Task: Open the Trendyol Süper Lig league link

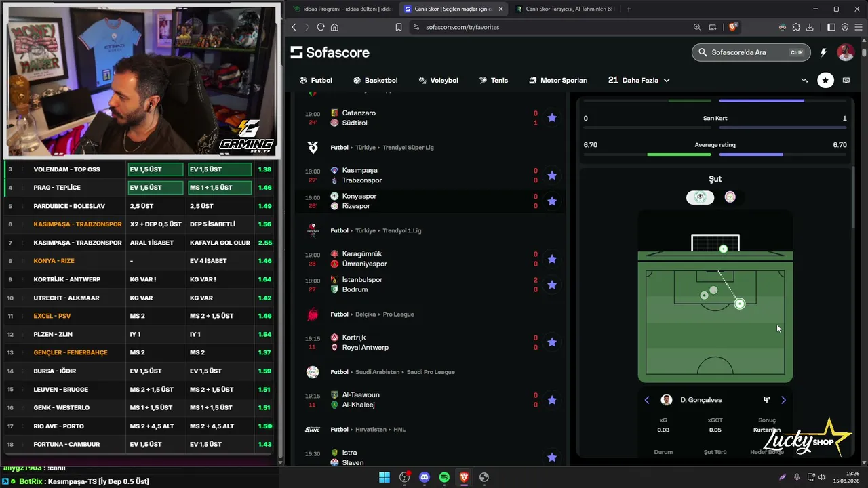Action: point(408,147)
